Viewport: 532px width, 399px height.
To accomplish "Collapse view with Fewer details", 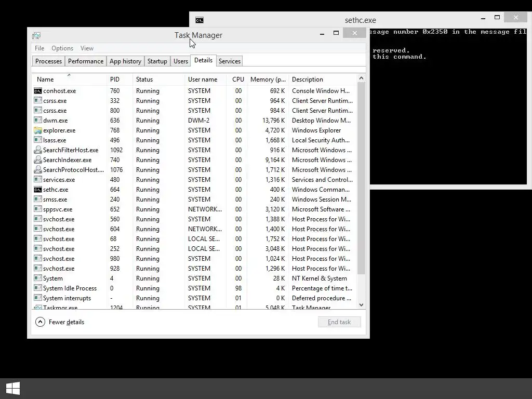I will tap(60, 322).
